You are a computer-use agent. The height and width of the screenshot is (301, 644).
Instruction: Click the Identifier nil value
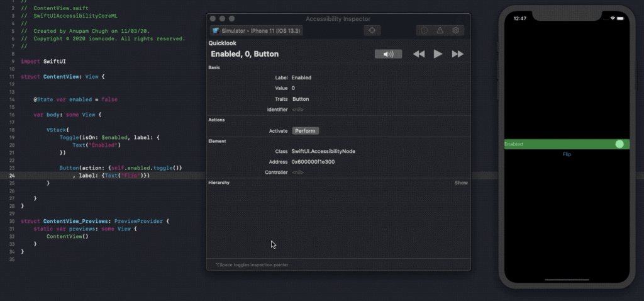pos(297,110)
